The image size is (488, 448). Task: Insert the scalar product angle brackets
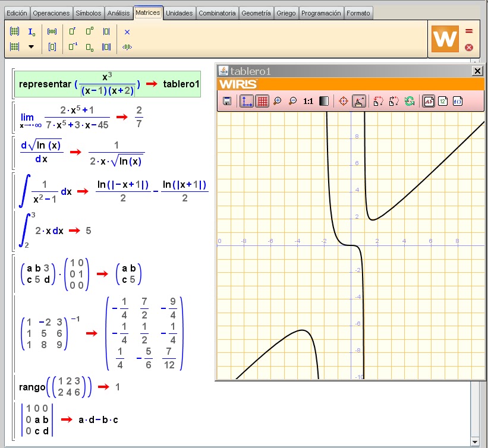[127, 47]
